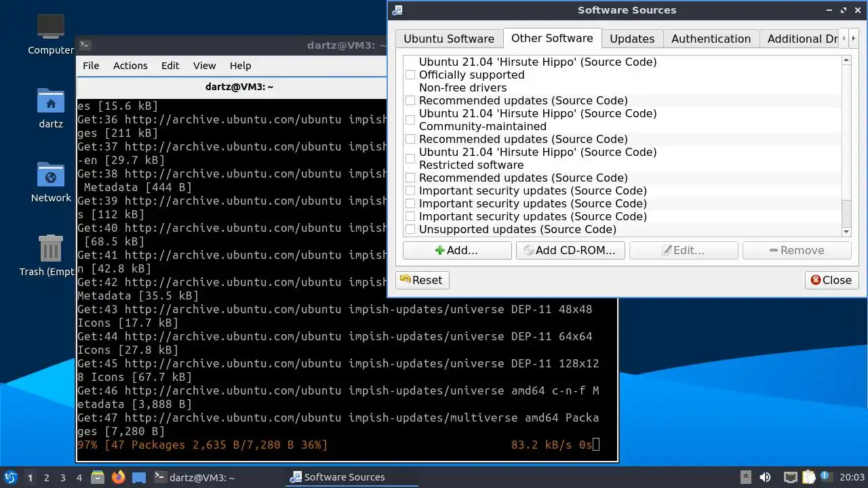Click the 20:03 clock in the panel
The width and height of the screenshot is (868, 488).
click(852, 477)
